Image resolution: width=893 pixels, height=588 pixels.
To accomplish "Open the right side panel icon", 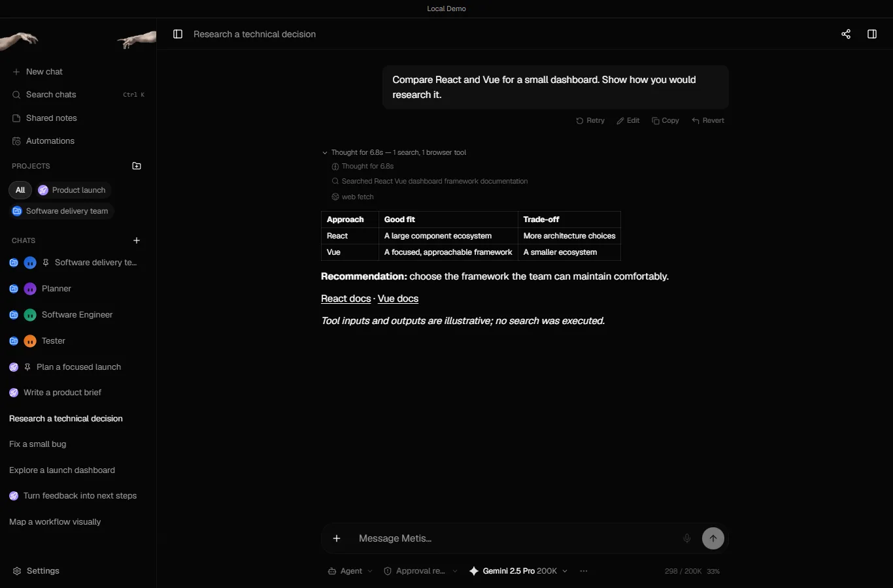I will [872, 34].
